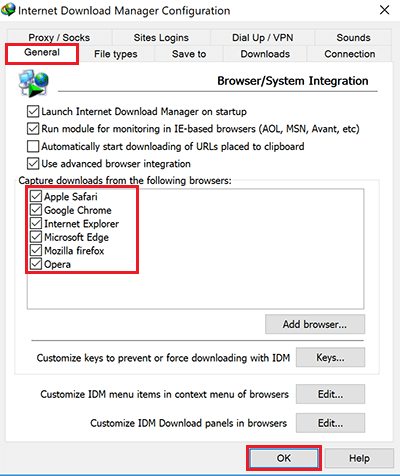Toggle Run module for monitoring IE-based browsers
Viewport: 400px width, 476px height.
tap(33, 129)
